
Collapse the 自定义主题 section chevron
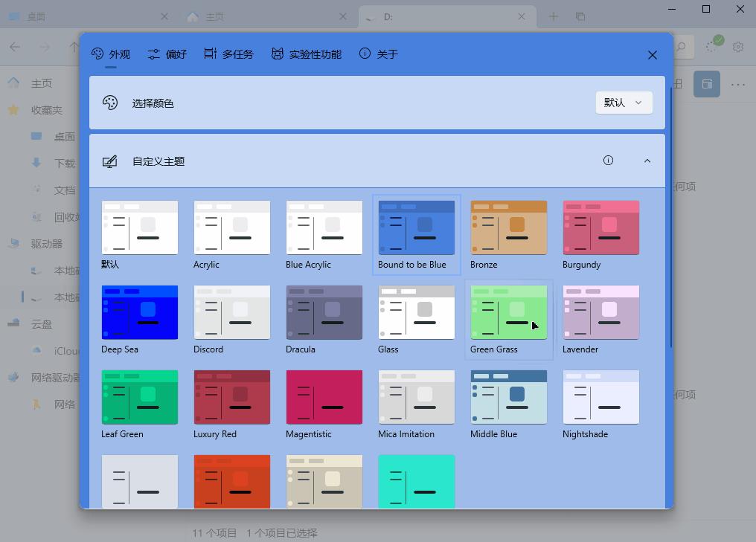point(647,161)
